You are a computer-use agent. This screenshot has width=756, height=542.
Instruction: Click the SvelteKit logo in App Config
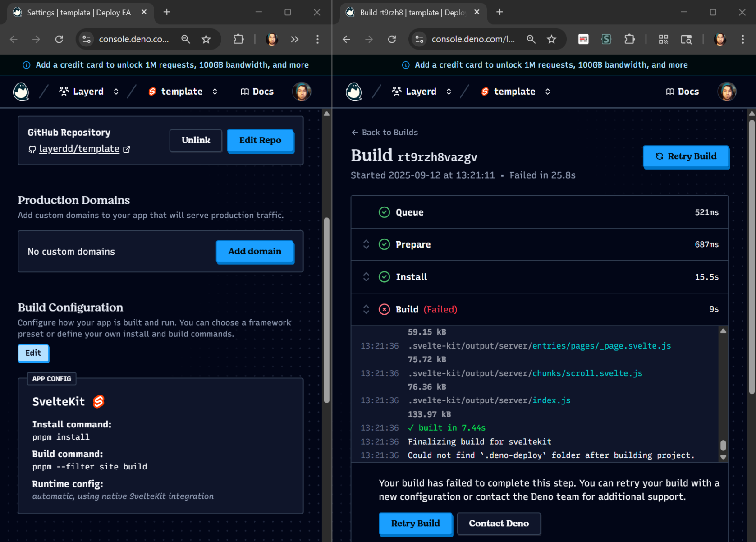pyautogui.click(x=99, y=401)
